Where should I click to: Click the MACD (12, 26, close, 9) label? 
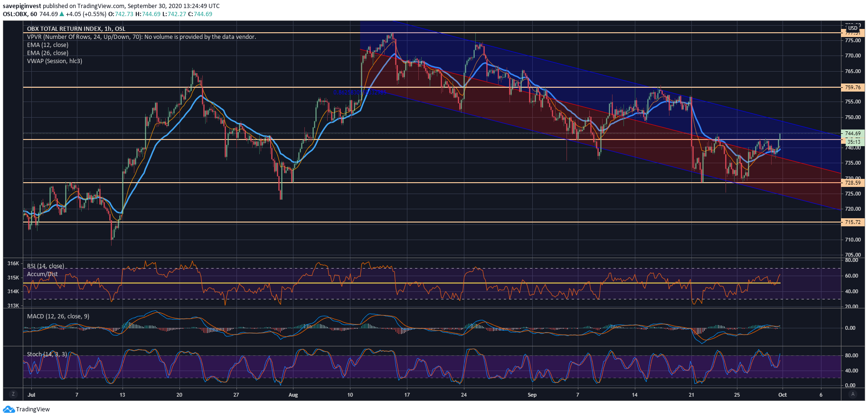[x=58, y=316]
